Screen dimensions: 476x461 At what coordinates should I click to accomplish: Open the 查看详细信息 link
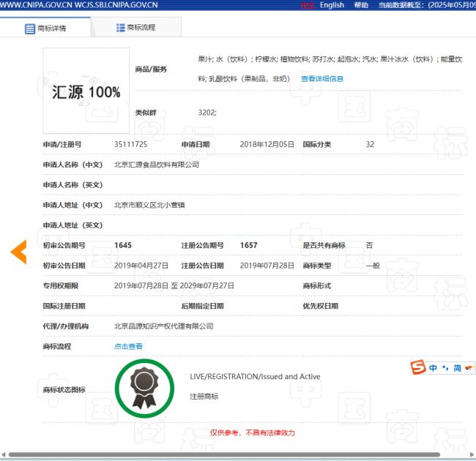coord(322,79)
